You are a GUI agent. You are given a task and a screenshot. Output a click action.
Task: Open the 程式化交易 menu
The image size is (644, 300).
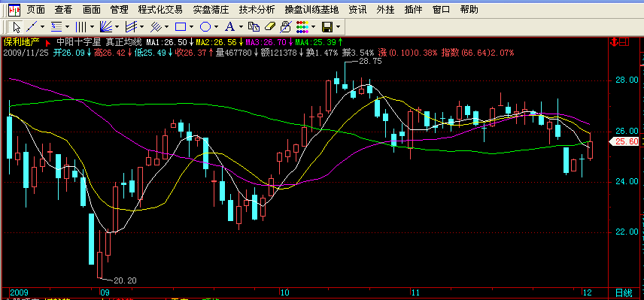[x=160, y=10]
